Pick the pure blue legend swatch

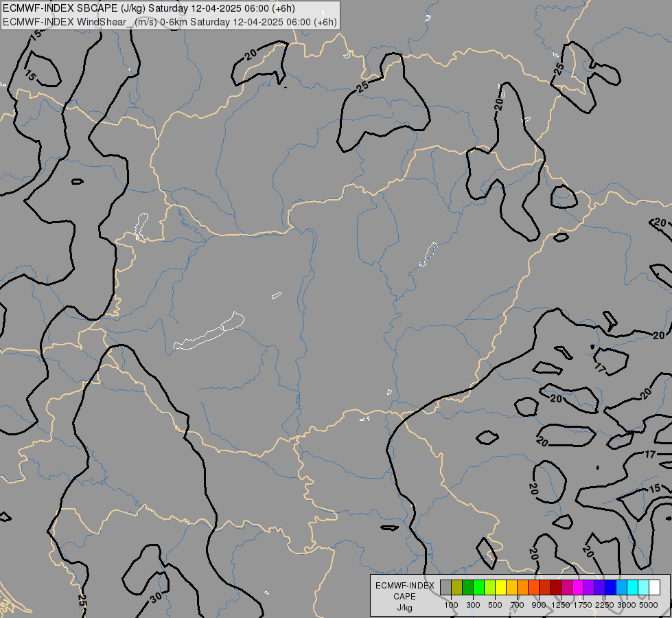(x=611, y=588)
